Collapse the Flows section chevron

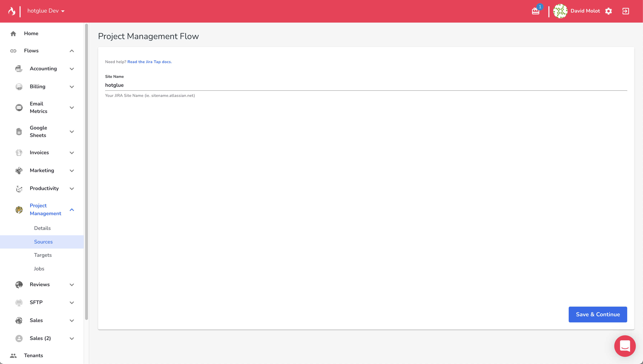72,51
